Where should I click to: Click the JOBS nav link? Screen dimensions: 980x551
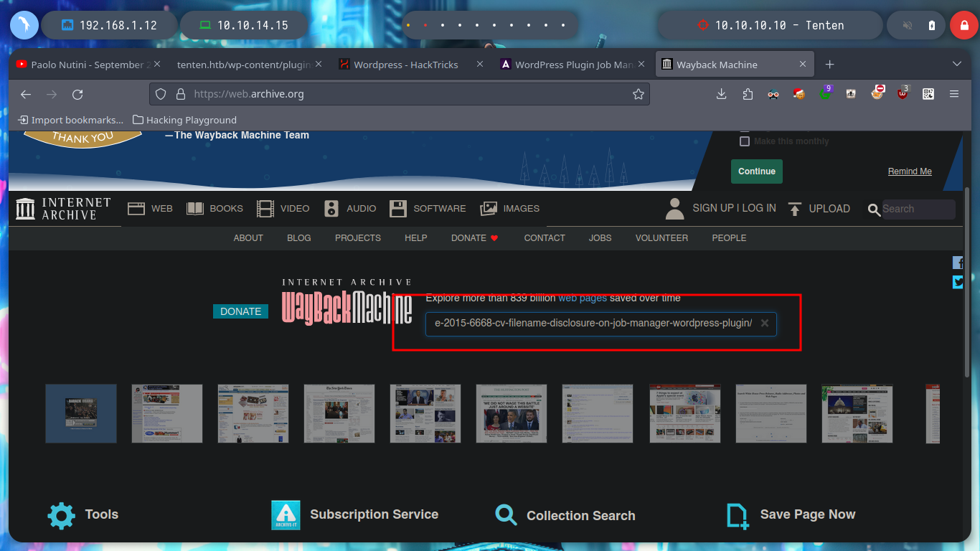[x=600, y=238]
